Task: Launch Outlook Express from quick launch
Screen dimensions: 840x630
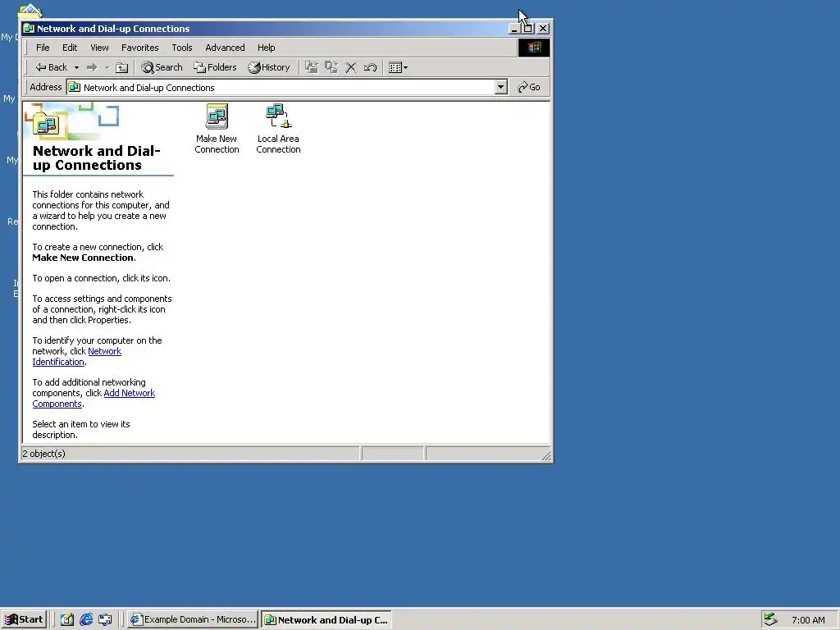Action: pyautogui.click(x=106, y=619)
